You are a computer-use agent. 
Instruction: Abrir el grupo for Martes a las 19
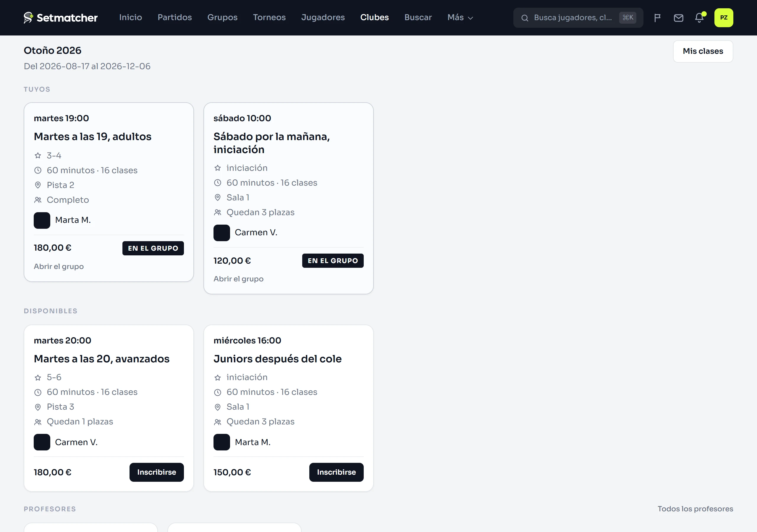59,267
